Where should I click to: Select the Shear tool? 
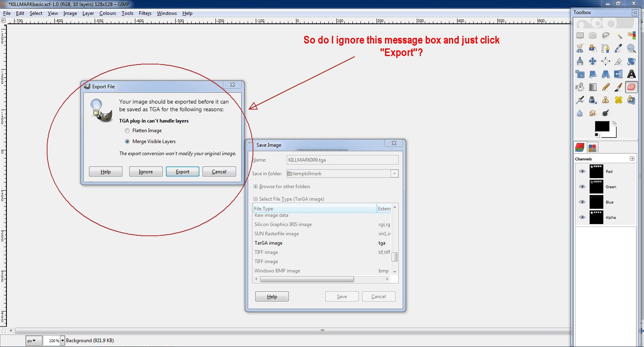coord(593,74)
